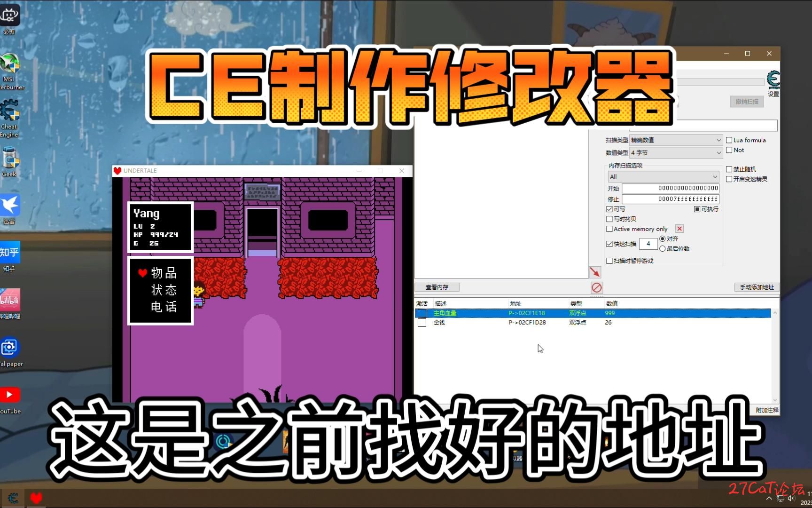Click the value 26 in address list
Screen dimensions: 812x508
(x=608, y=323)
